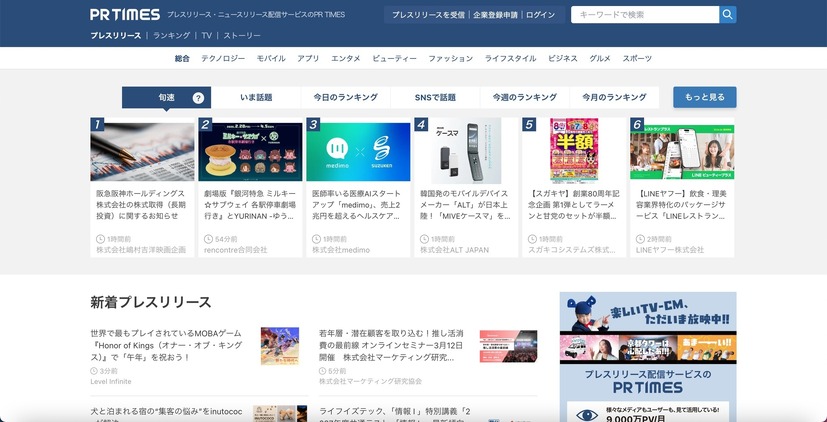827x422 pixels.
Task: Select the ランキング header menu item
Action: point(171,35)
